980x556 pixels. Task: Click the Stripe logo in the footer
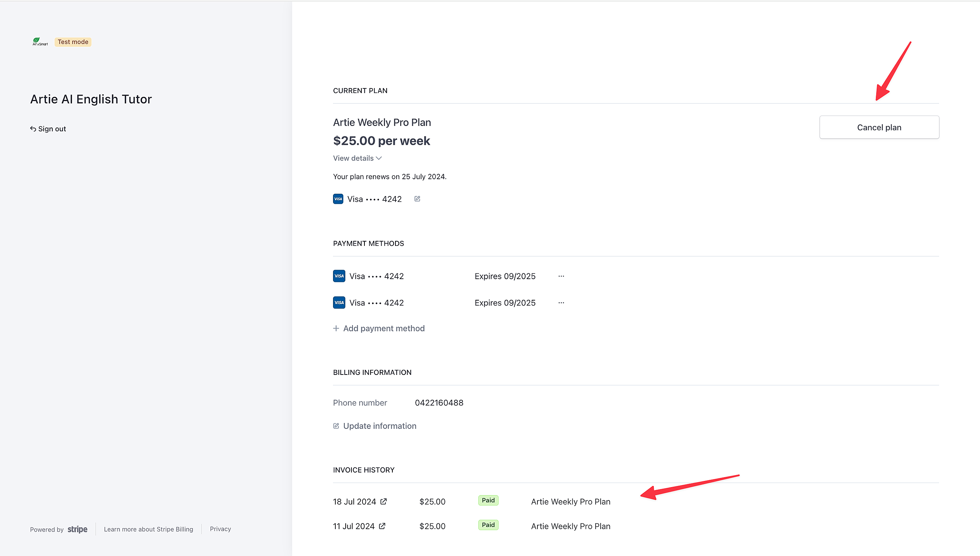click(x=77, y=529)
